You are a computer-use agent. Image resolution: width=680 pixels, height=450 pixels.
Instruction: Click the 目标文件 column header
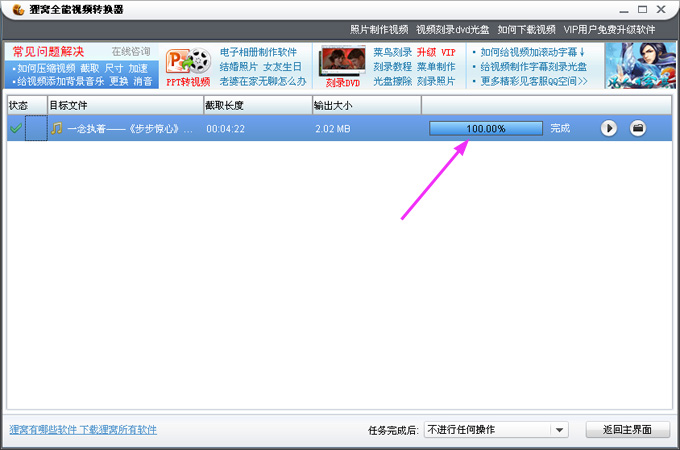pos(125,105)
